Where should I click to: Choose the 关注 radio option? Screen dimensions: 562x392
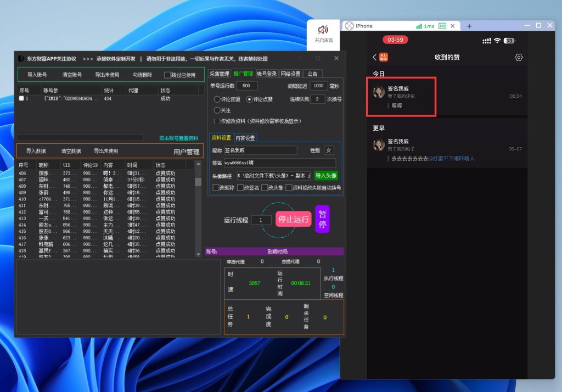217,110
